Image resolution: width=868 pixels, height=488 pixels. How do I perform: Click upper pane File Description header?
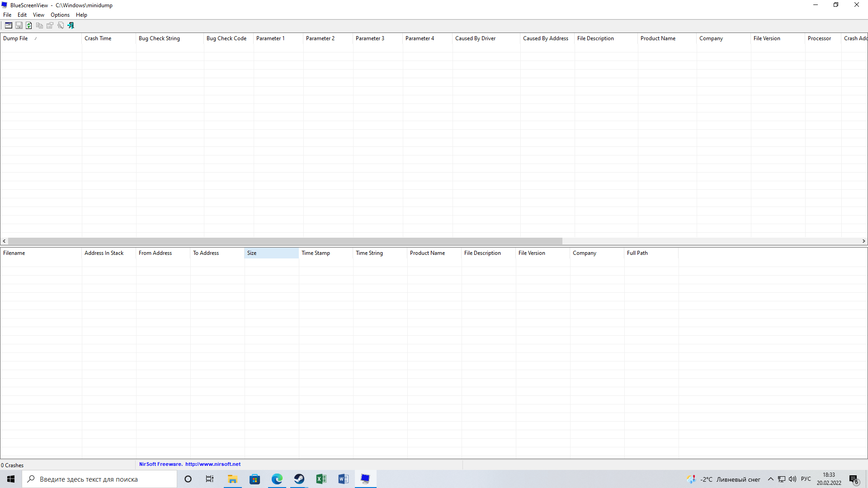tap(606, 38)
